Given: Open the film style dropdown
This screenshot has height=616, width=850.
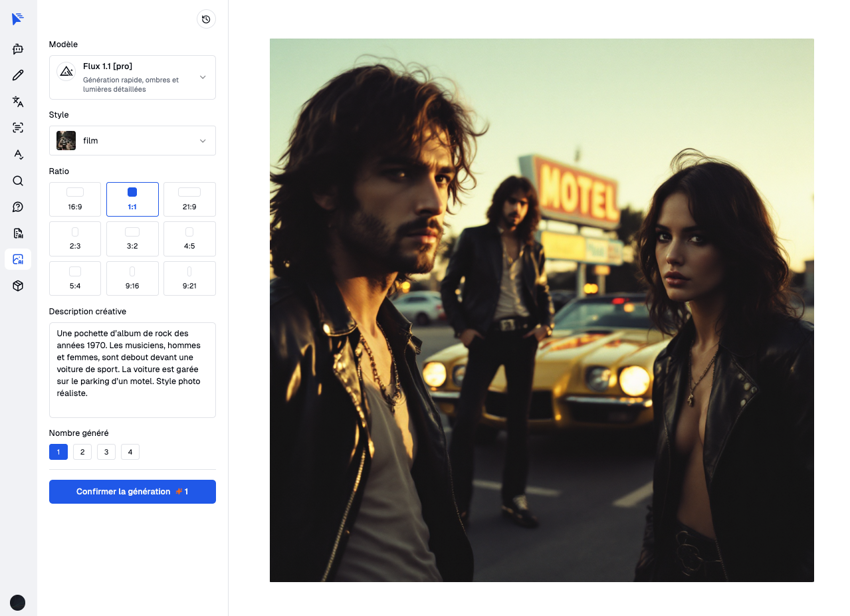Looking at the screenshot, I should pos(132,141).
